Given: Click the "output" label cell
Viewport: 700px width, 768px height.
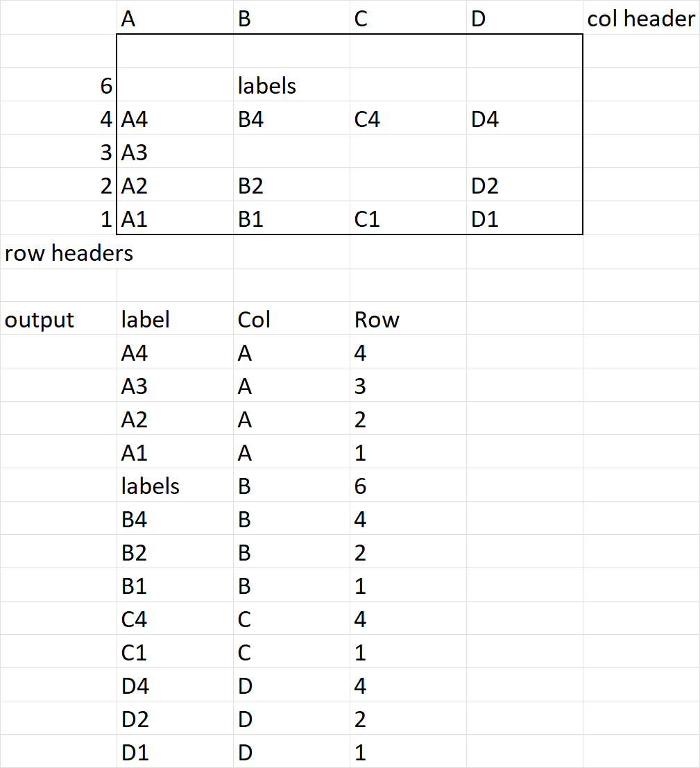Looking at the screenshot, I should pyautogui.click(x=40, y=320).
